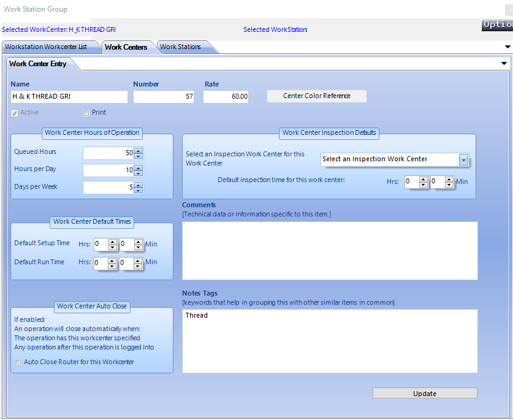Image resolution: width=513 pixels, height=420 pixels.
Task: Increase Hours per Day value
Action: (x=139, y=168)
